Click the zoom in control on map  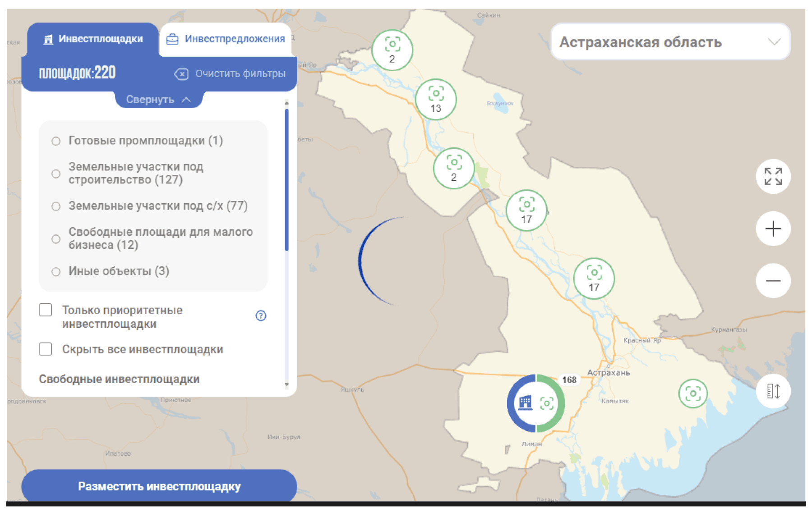[773, 229]
